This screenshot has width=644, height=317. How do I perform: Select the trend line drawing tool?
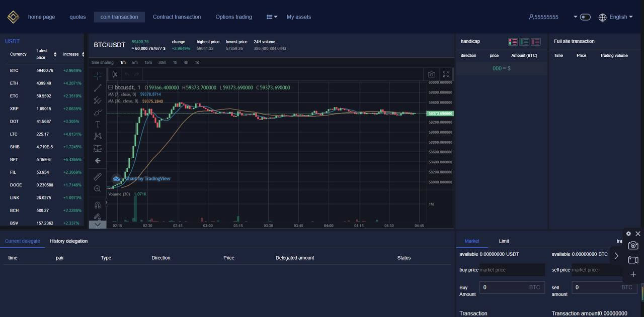point(98,88)
